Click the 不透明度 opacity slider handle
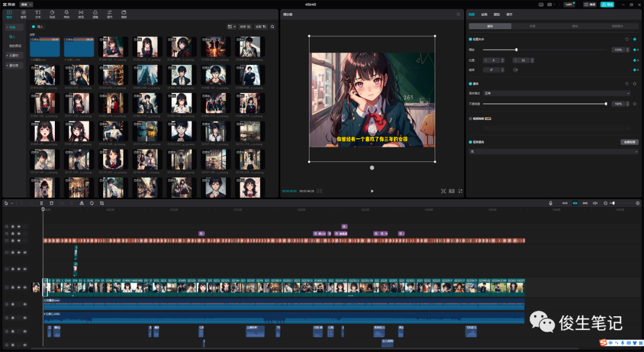Viewport: 644px width, 352px height. click(x=606, y=104)
